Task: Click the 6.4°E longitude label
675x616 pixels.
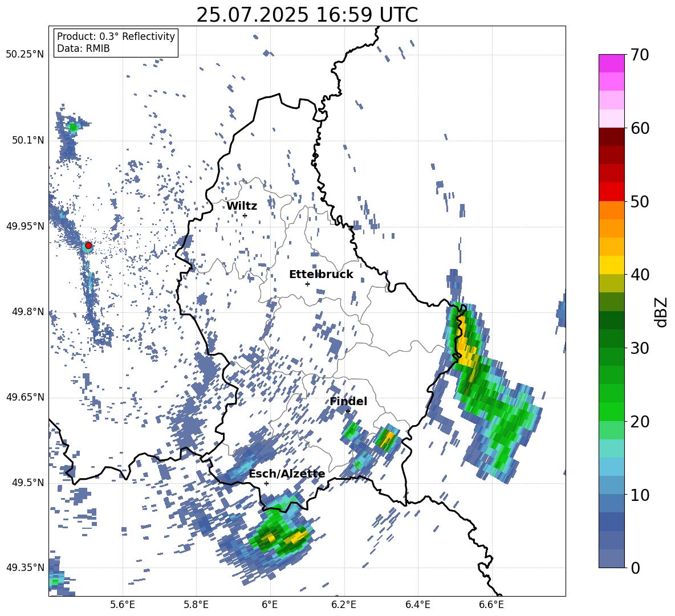Action: [x=417, y=605]
